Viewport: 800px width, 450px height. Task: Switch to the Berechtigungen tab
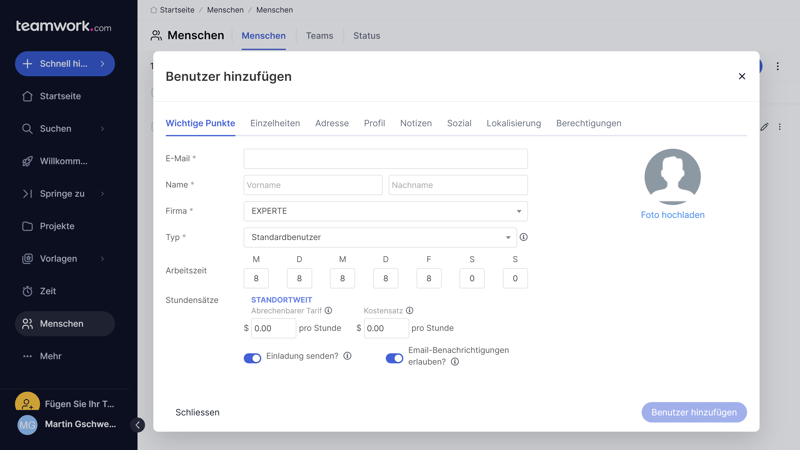pyautogui.click(x=588, y=123)
